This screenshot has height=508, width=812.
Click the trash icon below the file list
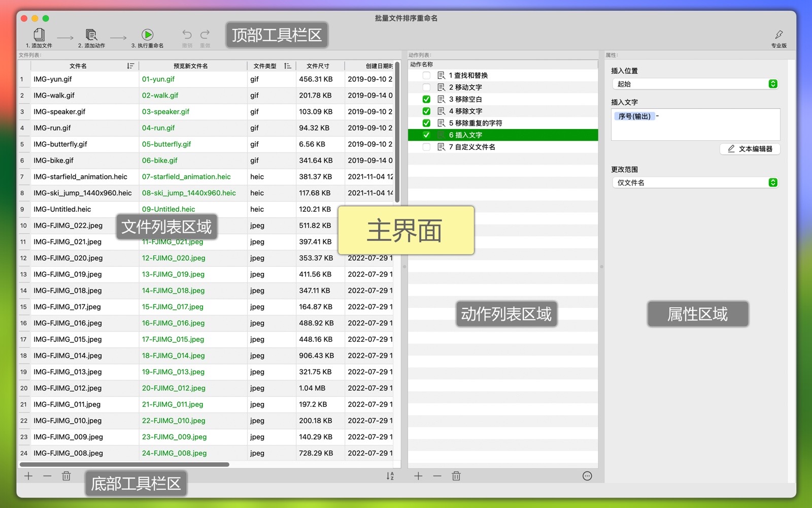pos(66,476)
